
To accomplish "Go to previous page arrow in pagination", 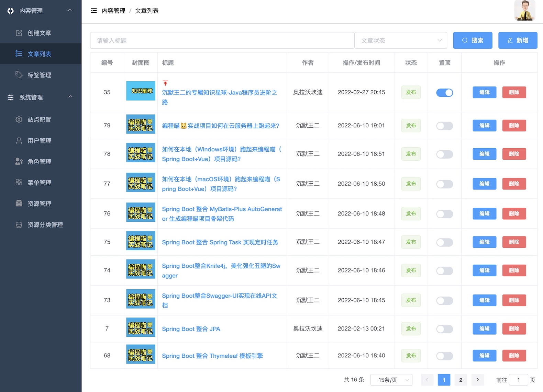I will (427, 380).
